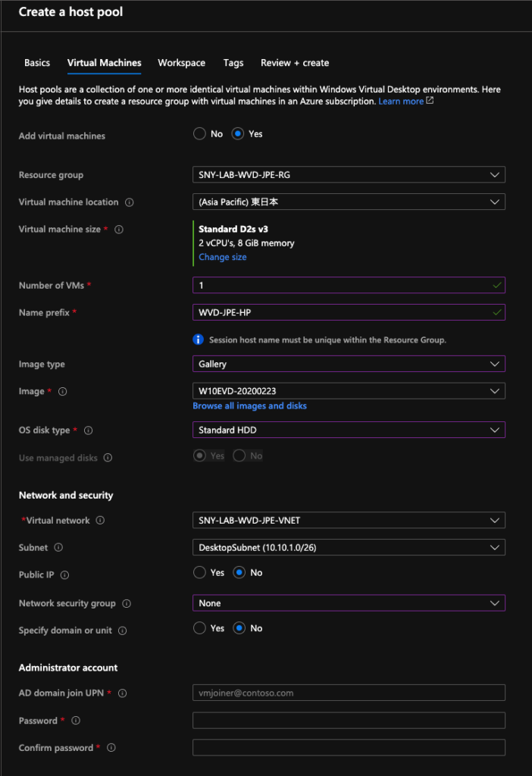This screenshot has width=532, height=776.
Task: Open the Image type Gallery dropdown
Action: point(349,365)
